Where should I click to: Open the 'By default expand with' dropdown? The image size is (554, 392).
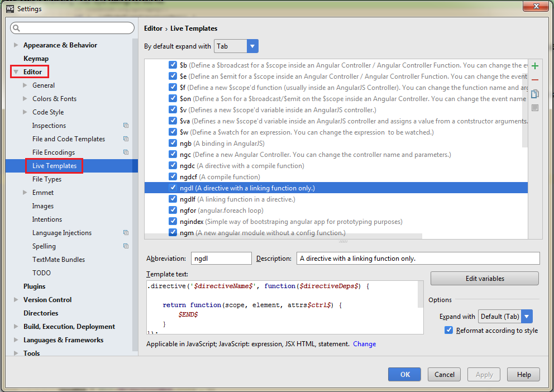[x=252, y=46]
